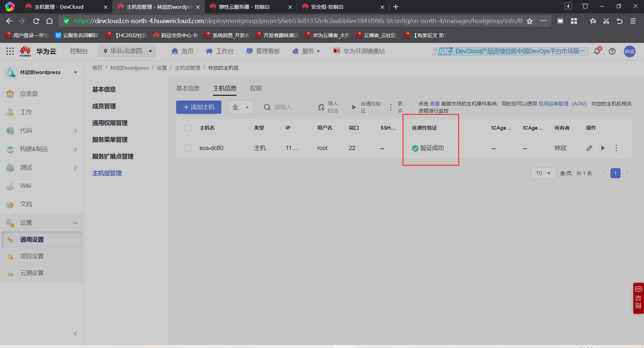Open a new browser tab
This screenshot has width=644, height=348.
tap(396, 7)
